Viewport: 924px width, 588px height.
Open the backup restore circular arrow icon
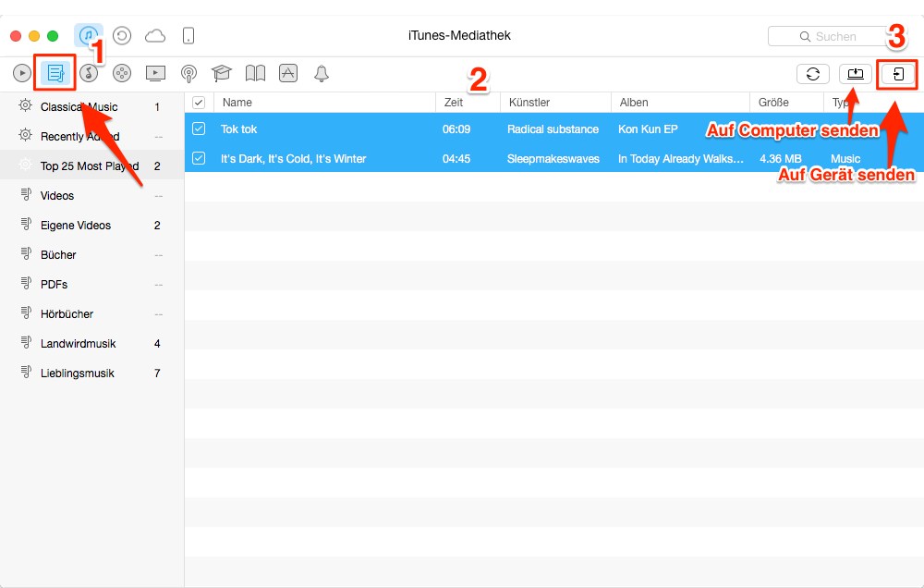pyautogui.click(x=122, y=36)
